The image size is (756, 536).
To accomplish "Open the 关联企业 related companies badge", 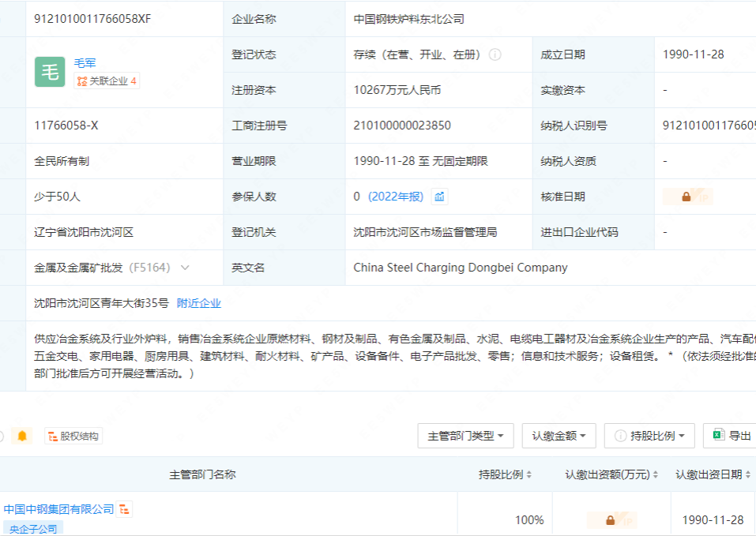I will click(x=107, y=81).
